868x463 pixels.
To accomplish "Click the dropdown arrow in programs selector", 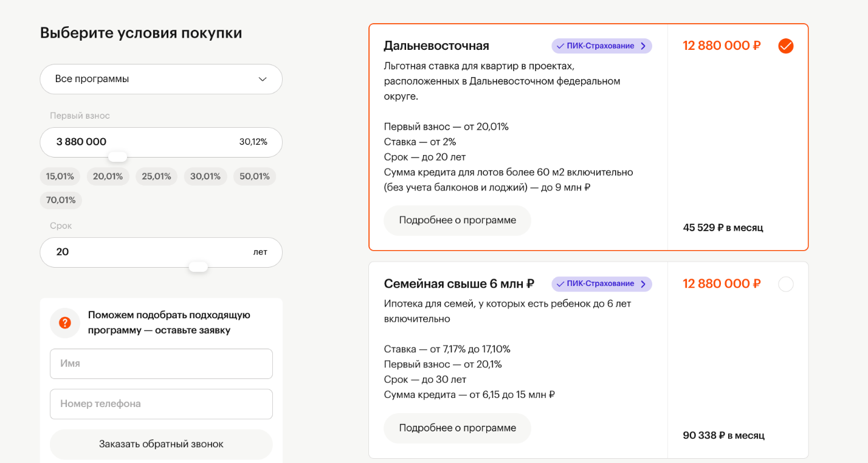I will pyautogui.click(x=263, y=79).
